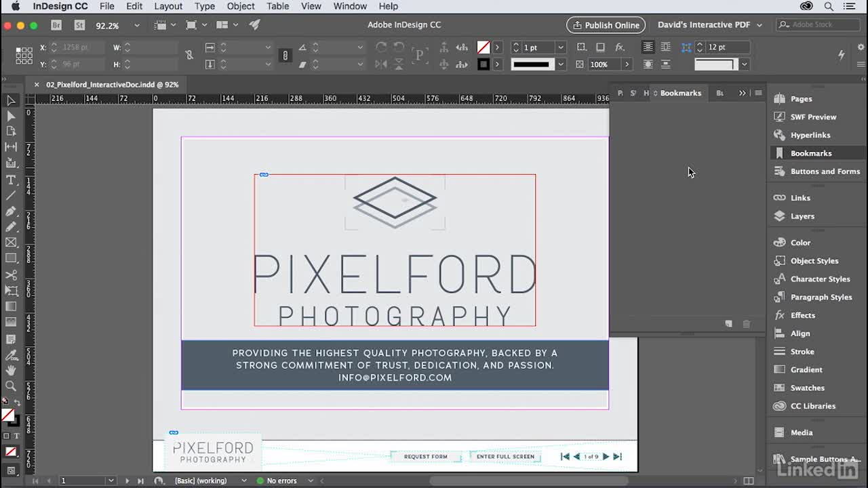Go to next page in status bar
868x488 pixels.
click(127, 481)
